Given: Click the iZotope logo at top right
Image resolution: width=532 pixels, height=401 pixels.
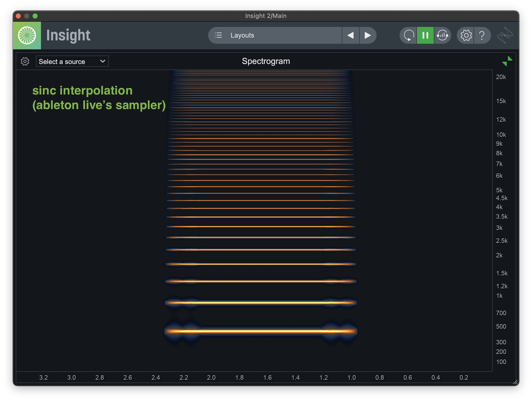Looking at the screenshot, I should pyautogui.click(x=505, y=35).
